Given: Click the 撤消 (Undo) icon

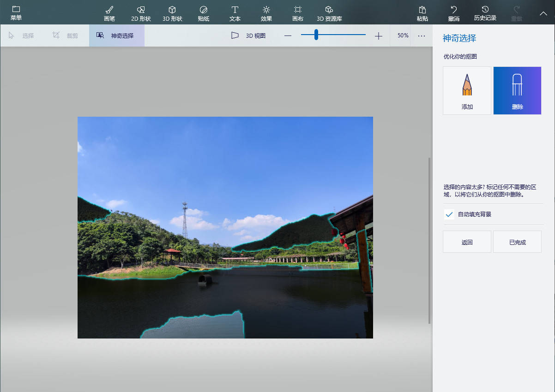Looking at the screenshot, I should pyautogui.click(x=454, y=13).
